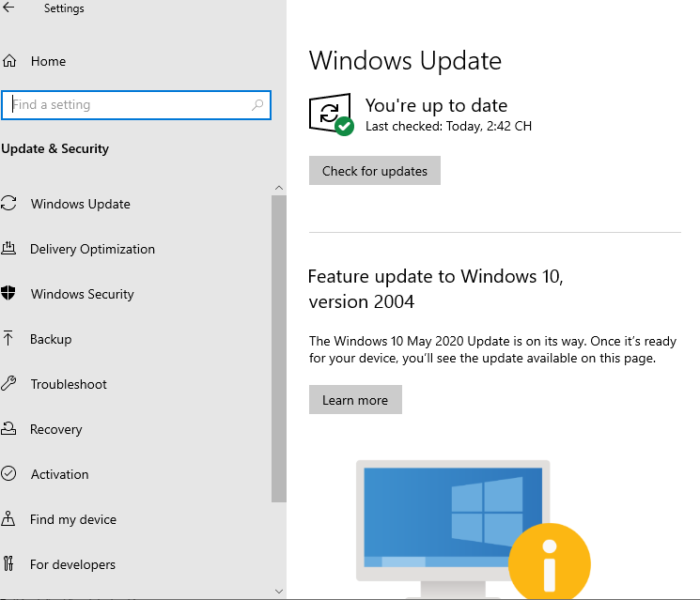Image resolution: width=700 pixels, height=600 pixels.
Task: Click the back arrow next to Settings
Action: tap(8, 8)
